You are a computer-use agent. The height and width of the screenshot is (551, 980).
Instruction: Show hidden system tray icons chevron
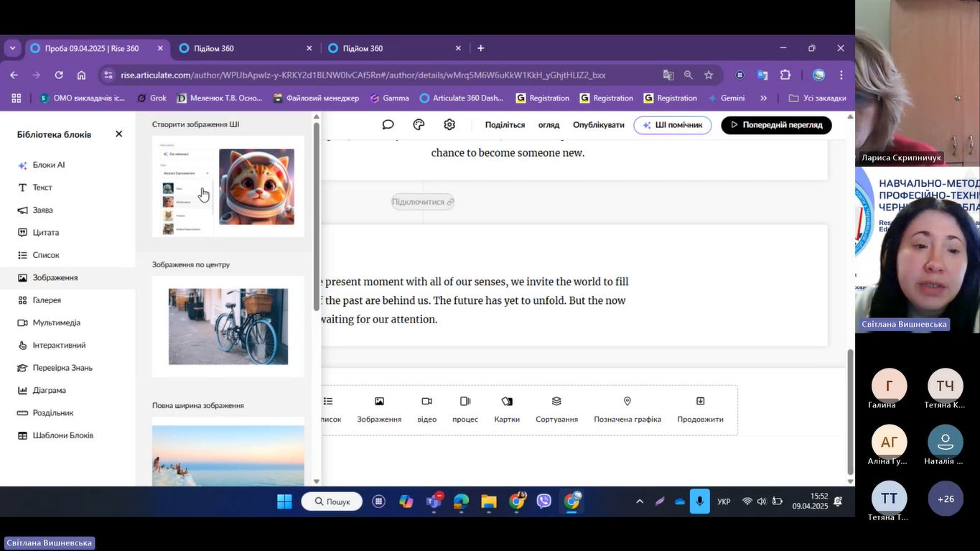click(640, 501)
